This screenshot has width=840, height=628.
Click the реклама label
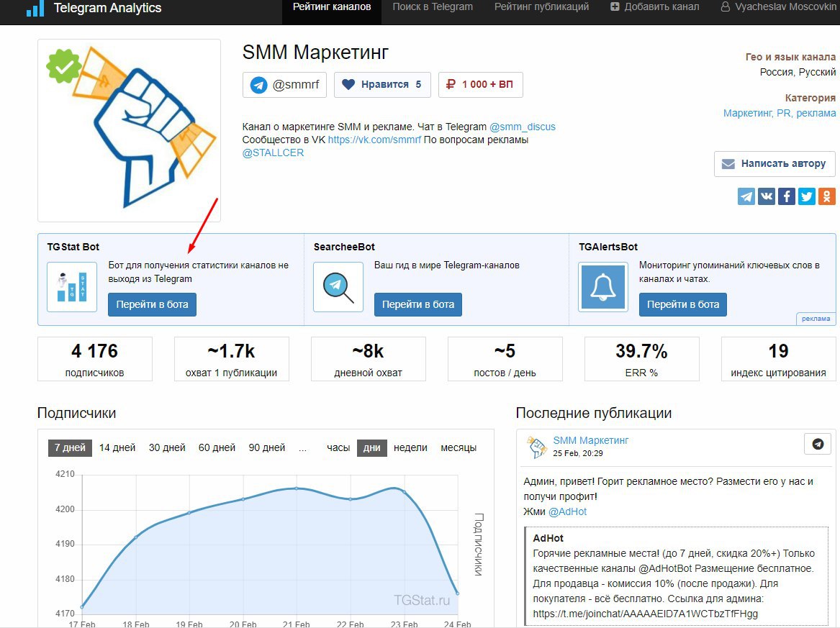816,319
